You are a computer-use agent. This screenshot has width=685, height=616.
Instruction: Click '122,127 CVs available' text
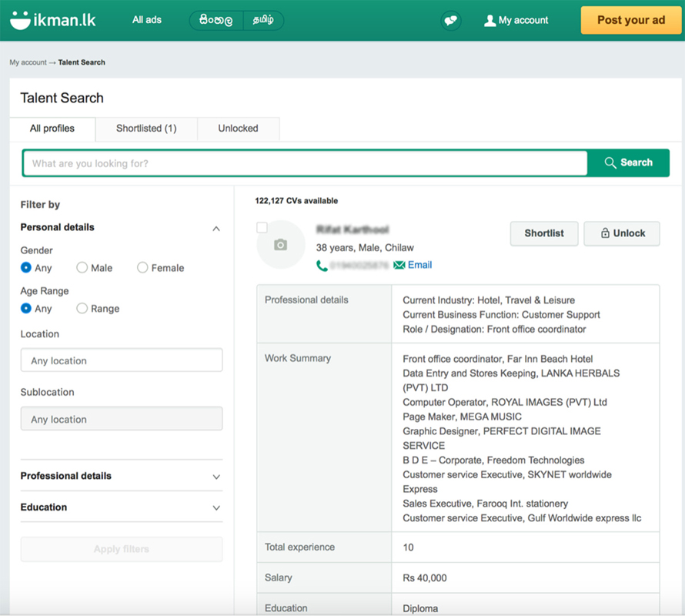coord(296,201)
